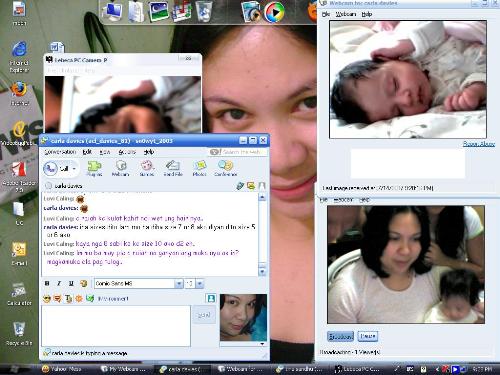Click the sleeping baby webcam image
The width and height of the screenshot is (500, 375).
[x=408, y=80]
